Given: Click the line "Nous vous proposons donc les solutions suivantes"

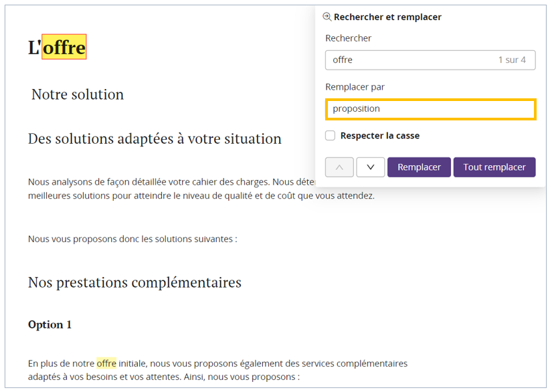Looking at the screenshot, I should (x=132, y=239).
